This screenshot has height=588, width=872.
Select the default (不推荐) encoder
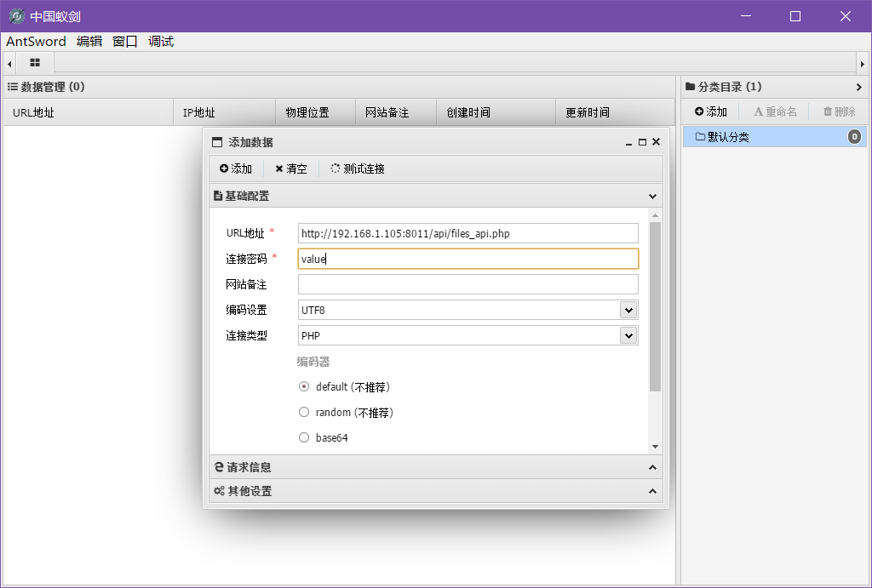click(x=304, y=386)
